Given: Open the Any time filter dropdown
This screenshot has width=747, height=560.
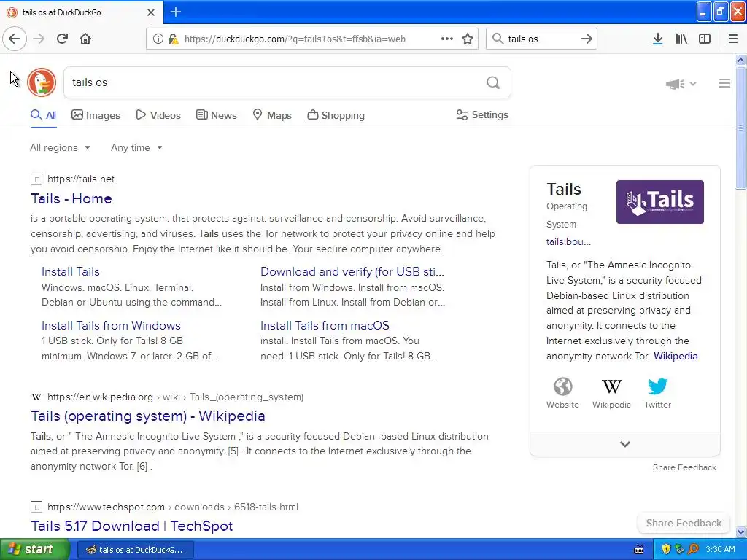Looking at the screenshot, I should pos(136,147).
